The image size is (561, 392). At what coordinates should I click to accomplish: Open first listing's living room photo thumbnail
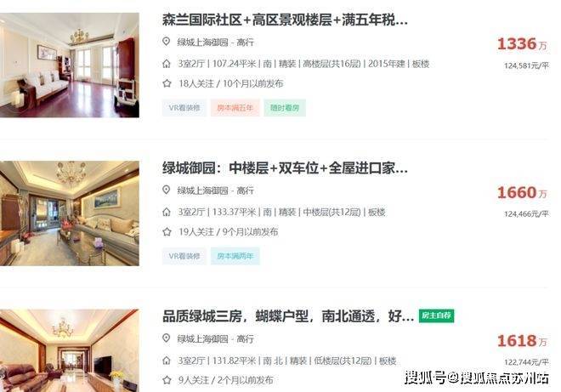point(70,65)
